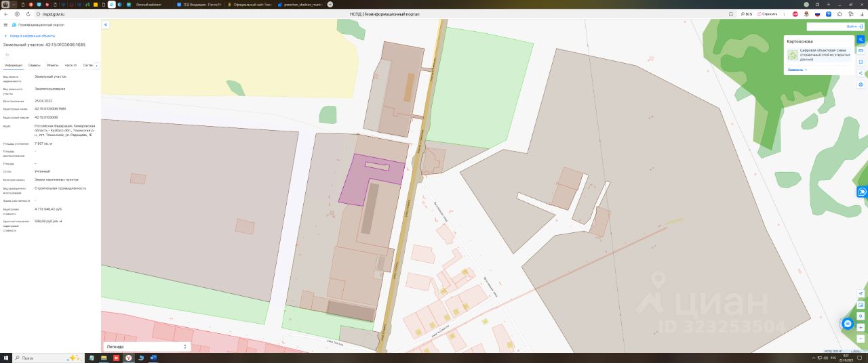Go back to found objects link
Image resolution: width=868 pixels, height=363 pixels.
(29, 35)
